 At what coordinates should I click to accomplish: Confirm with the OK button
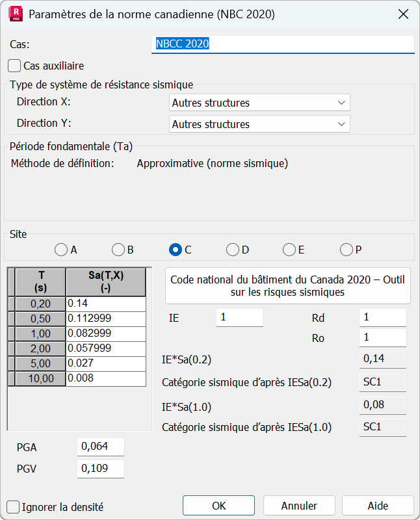pos(218,506)
